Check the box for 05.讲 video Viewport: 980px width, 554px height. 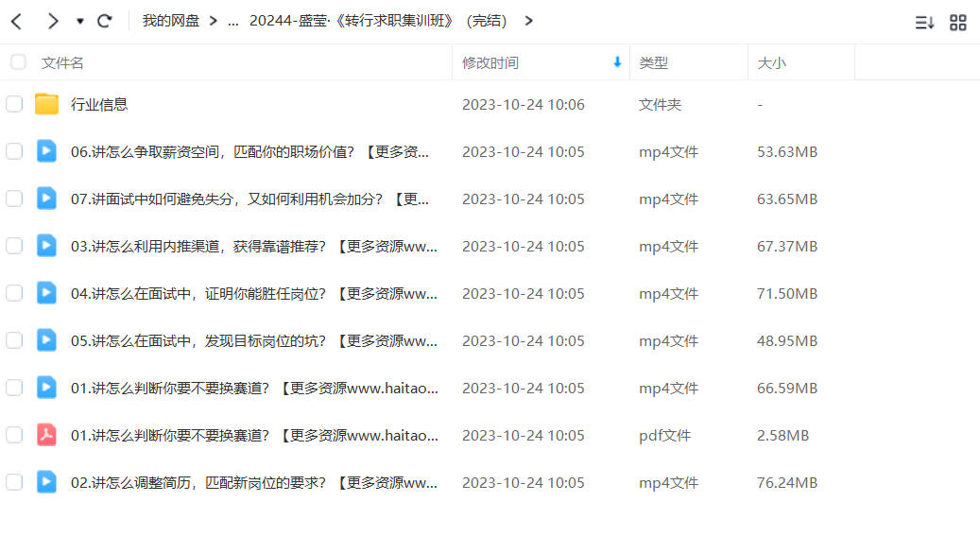[14, 340]
